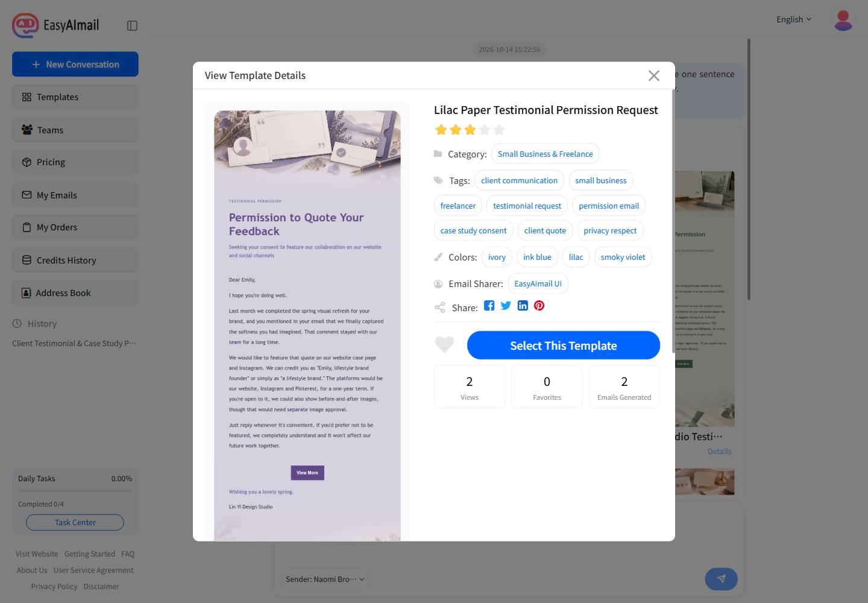Collapse the sidebar using the panel icon
The width and height of the screenshot is (868, 603).
[133, 25]
